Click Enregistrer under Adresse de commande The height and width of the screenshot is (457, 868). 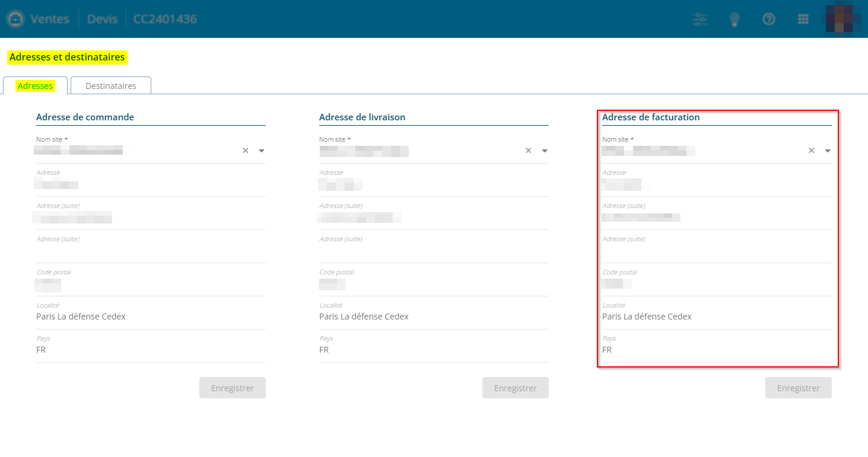coord(233,388)
